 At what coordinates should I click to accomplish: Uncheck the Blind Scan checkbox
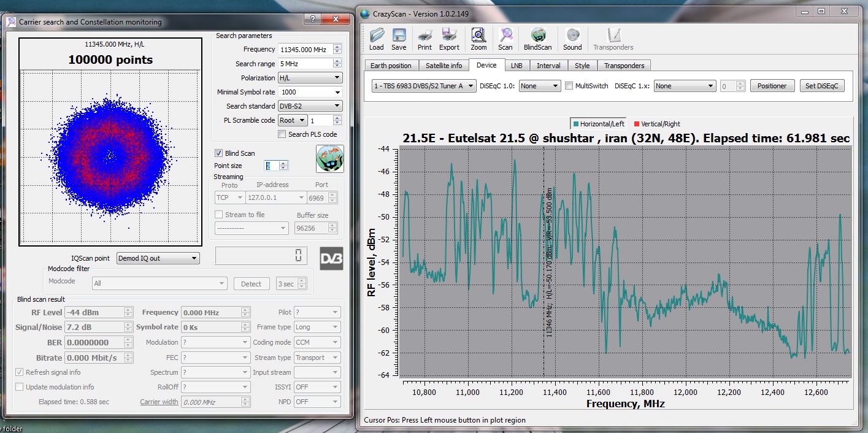click(x=218, y=153)
